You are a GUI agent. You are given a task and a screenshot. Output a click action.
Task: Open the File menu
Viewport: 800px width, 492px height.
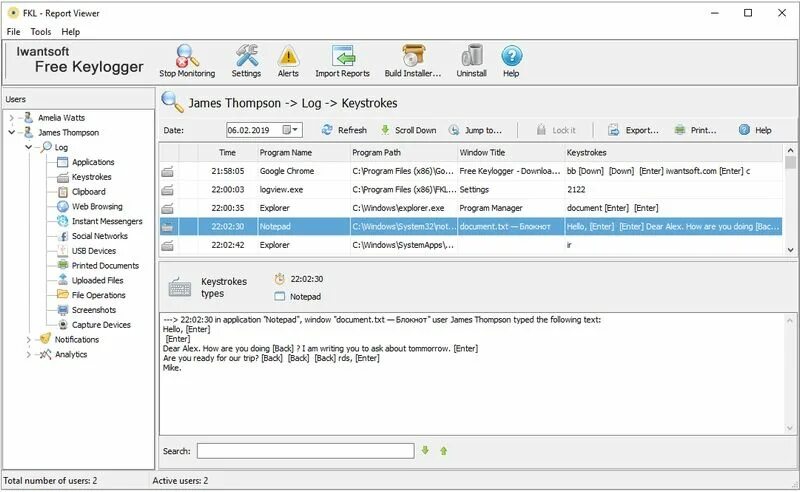tap(13, 32)
